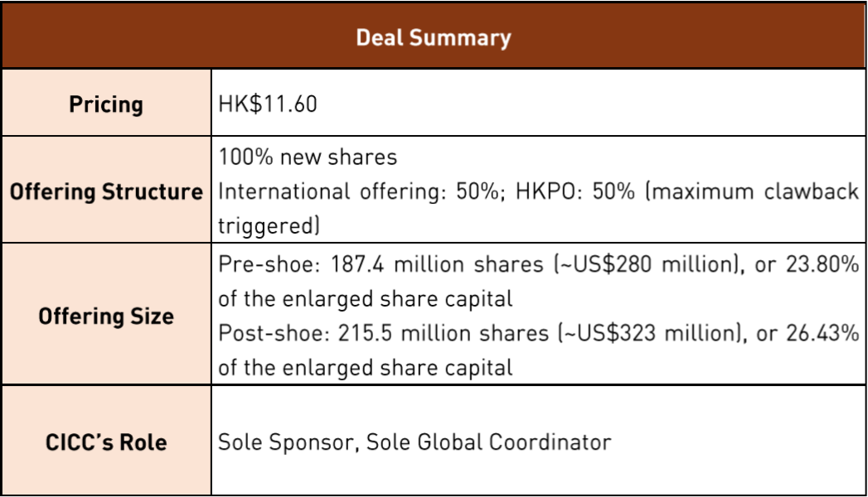Click the Deal Summary header title
Image resolution: width=868 pixels, height=497 pixels.
(433, 38)
